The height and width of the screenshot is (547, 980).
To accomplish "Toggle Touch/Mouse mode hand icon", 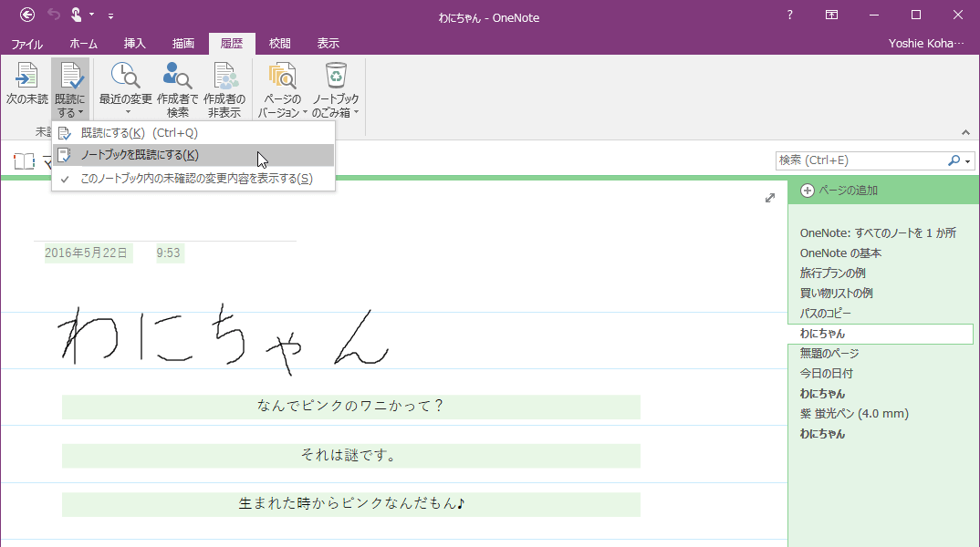I will coord(77,15).
